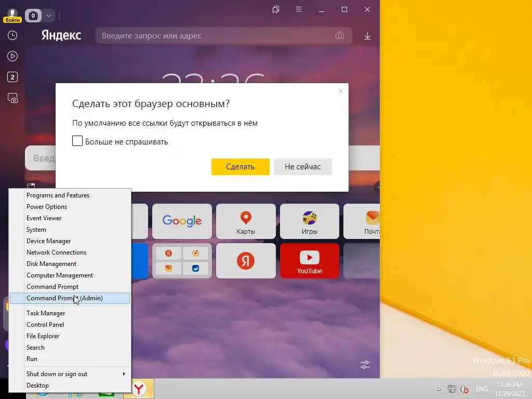Launch Command Prompt (Admin)
This screenshot has width=532, height=399.
70,298
